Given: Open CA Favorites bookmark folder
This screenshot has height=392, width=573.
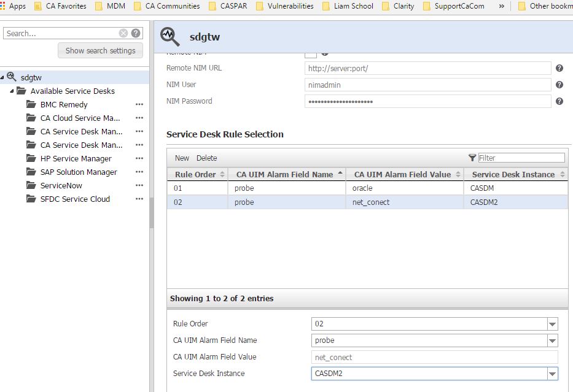Looking at the screenshot, I should click(60, 6).
